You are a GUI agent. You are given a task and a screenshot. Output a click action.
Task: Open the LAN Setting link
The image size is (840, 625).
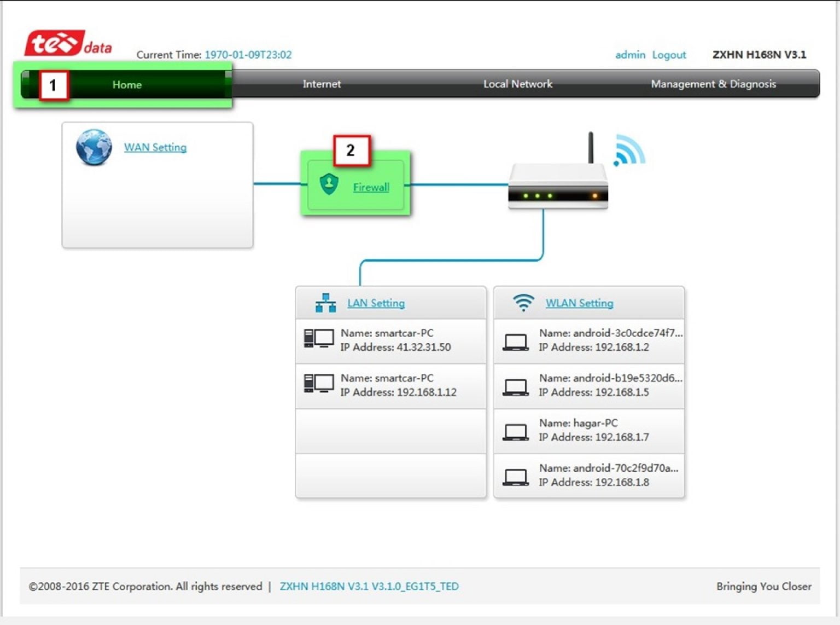pyautogui.click(x=376, y=303)
